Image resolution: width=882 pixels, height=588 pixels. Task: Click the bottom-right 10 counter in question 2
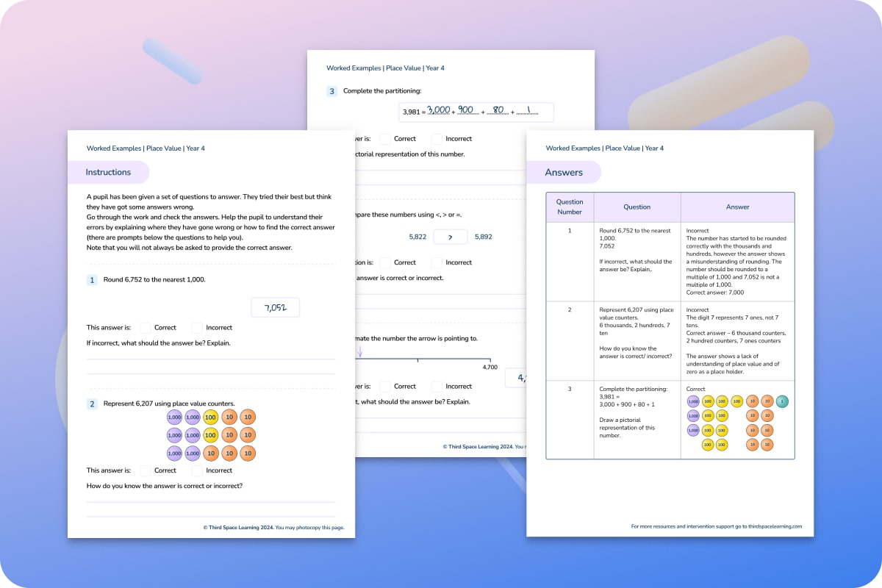248,453
